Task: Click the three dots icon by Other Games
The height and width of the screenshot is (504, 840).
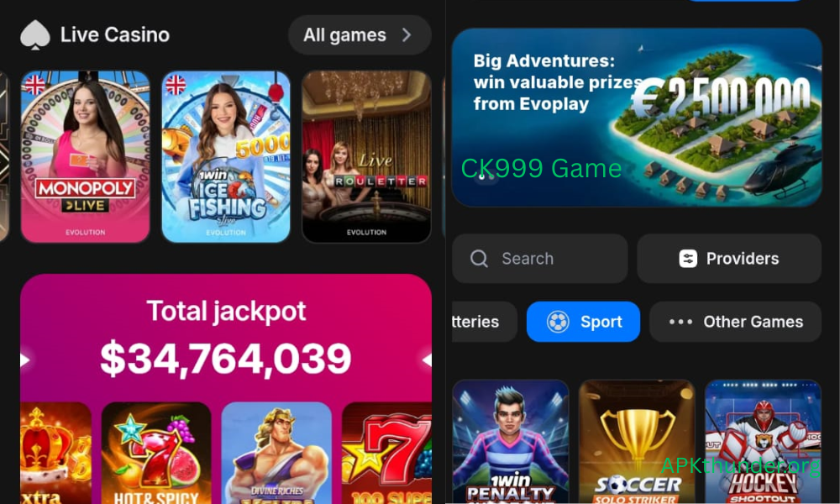Action: 680,322
